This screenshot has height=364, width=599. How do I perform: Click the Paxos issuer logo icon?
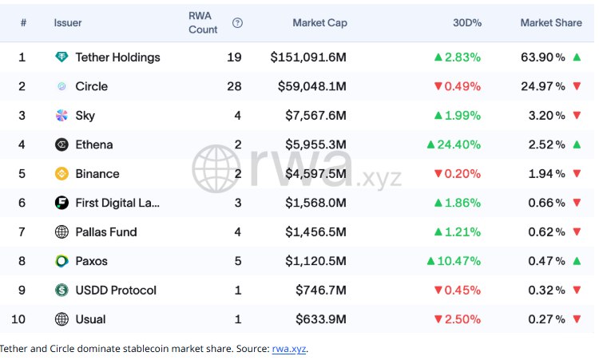click(61, 261)
